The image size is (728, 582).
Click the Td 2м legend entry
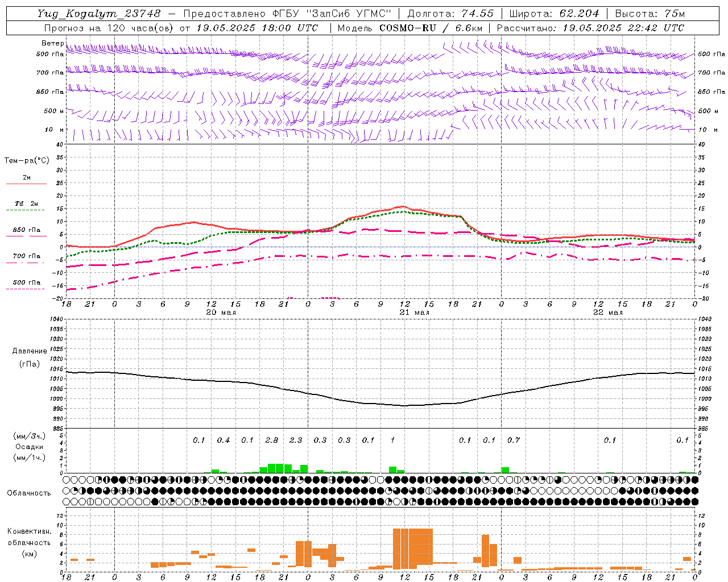(x=26, y=203)
